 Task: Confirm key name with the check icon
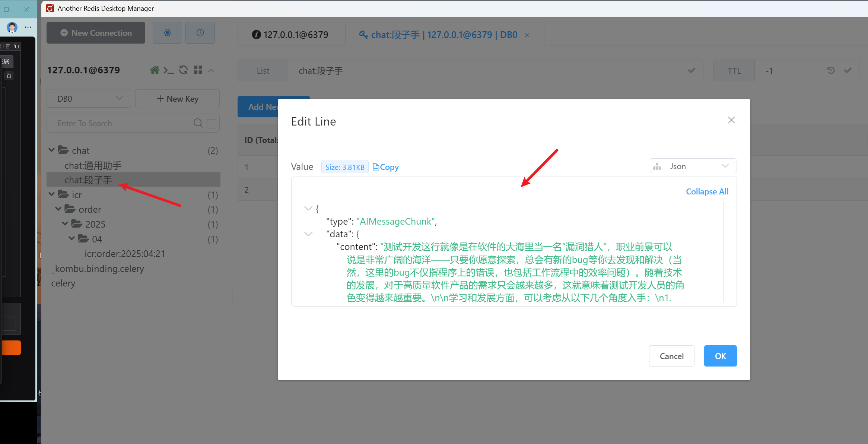(691, 70)
